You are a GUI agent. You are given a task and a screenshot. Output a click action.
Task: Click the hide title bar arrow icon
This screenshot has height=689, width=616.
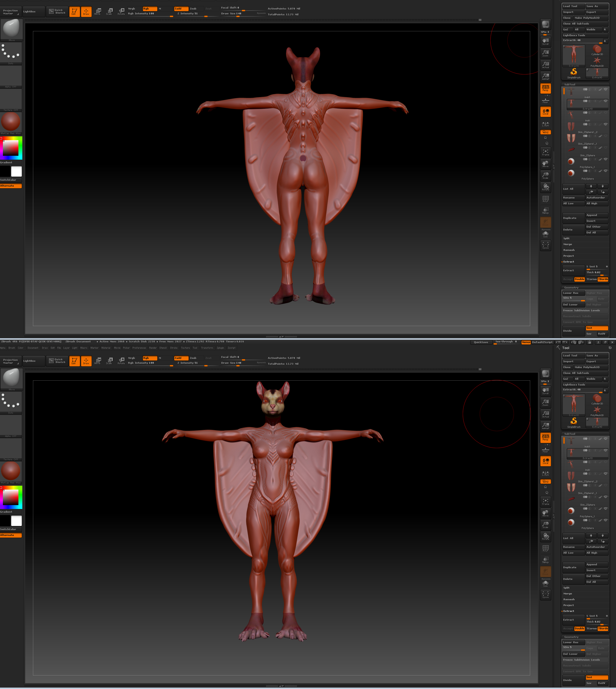[x=598, y=342]
